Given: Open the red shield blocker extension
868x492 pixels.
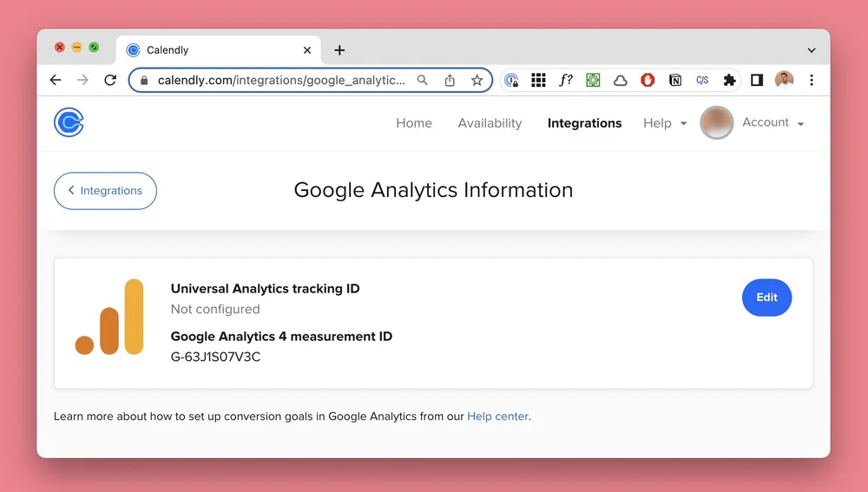Looking at the screenshot, I should (648, 80).
